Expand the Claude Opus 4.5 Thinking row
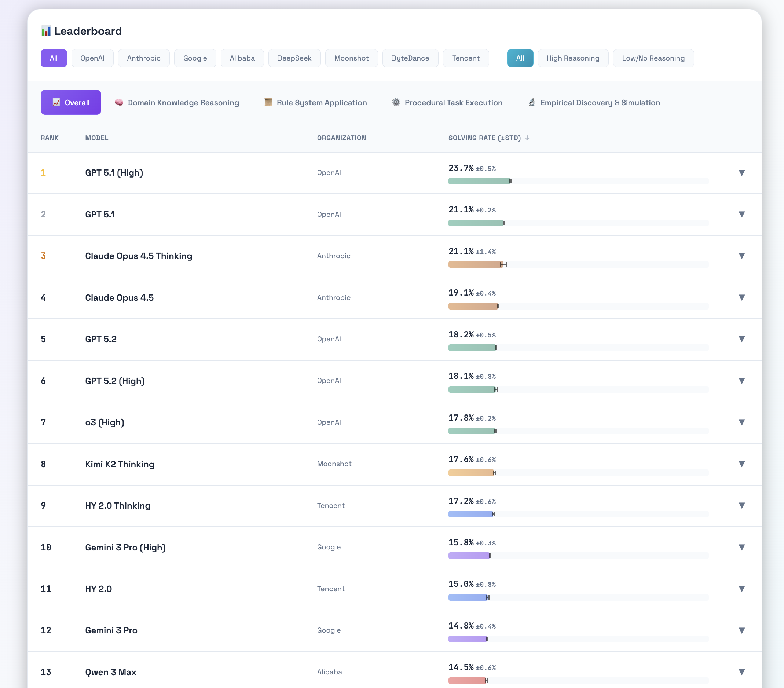Image resolution: width=784 pixels, height=688 pixels. (741, 256)
